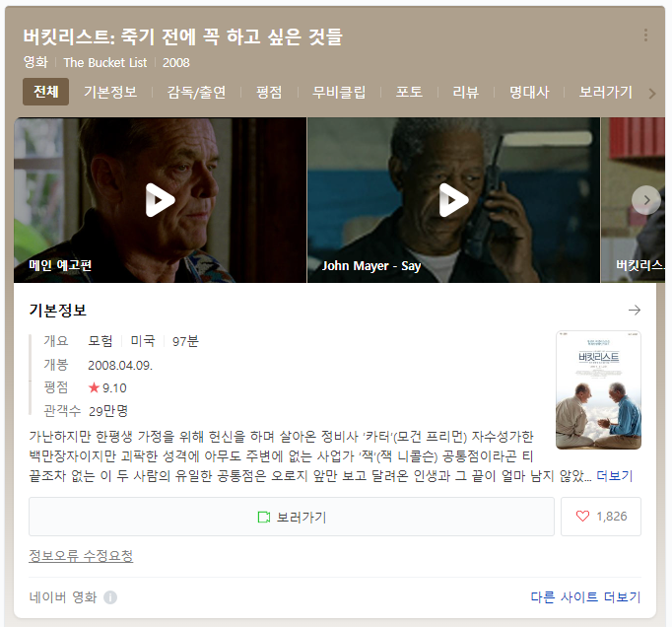This screenshot has width=672, height=627.
Task: Click the heart like icon
Action: pos(582,516)
